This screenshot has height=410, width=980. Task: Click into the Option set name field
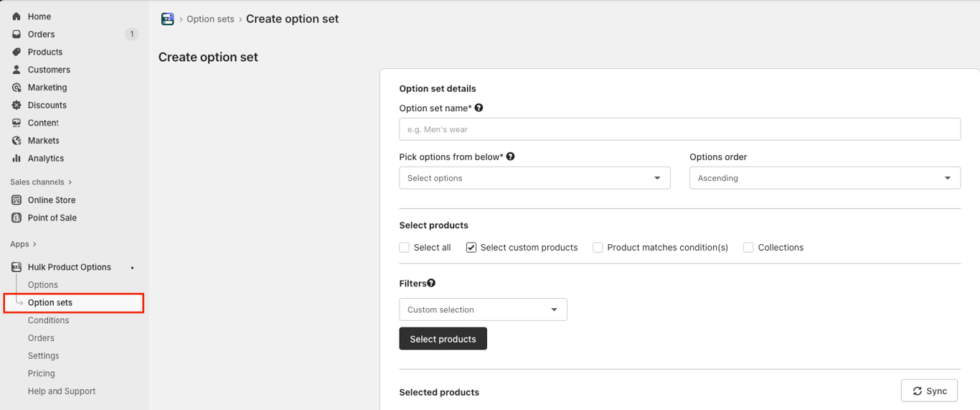[679, 129]
